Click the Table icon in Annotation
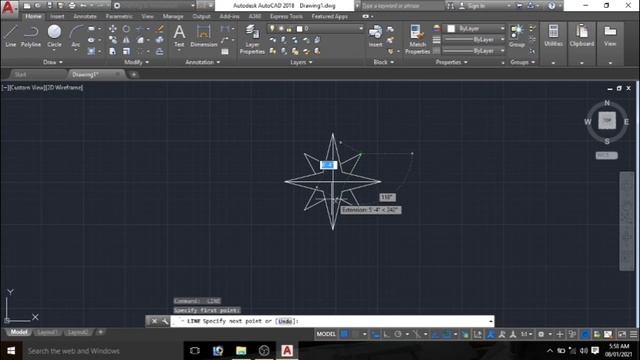This screenshot has width=640, height=360. [225, 51]
